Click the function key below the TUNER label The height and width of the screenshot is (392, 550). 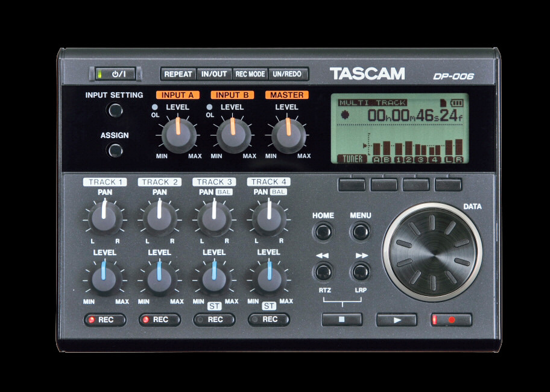tap(352, 185)
